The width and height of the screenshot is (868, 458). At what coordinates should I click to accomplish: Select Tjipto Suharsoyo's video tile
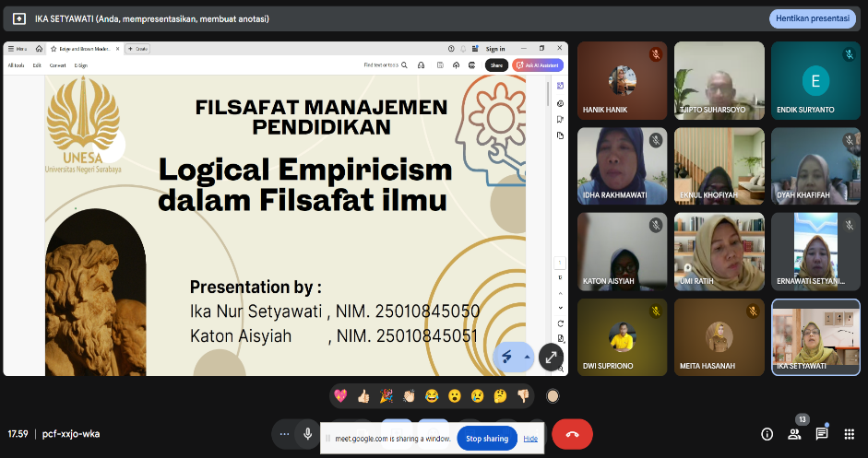click(719, 81)
